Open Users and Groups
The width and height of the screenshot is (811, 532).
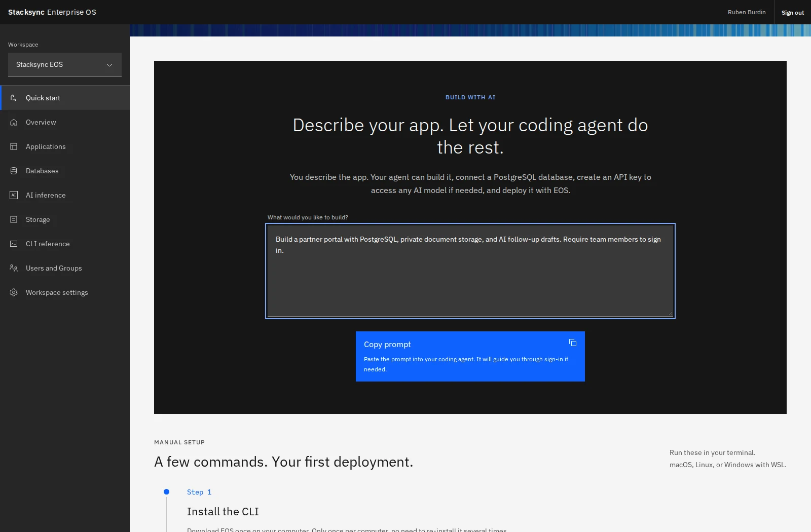(x=65, y=268)
